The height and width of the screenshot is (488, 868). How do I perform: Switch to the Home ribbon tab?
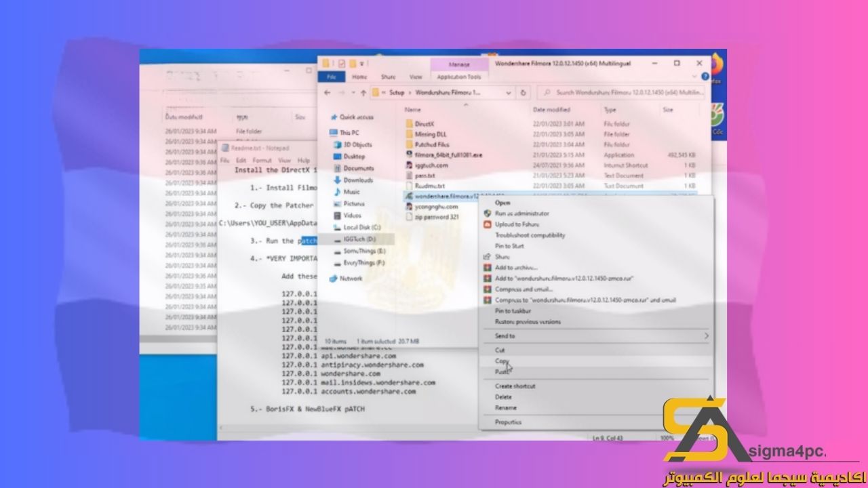[x=359, y=77]
